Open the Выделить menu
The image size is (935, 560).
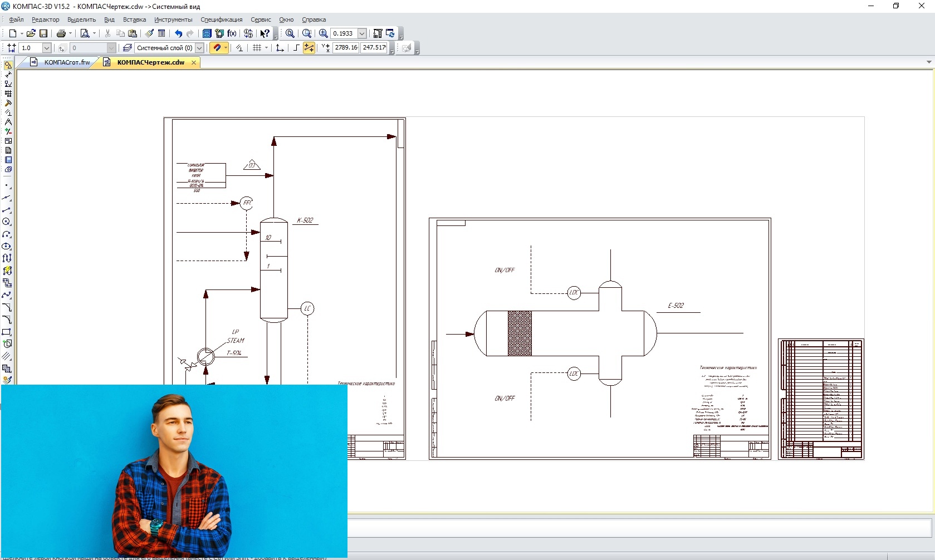coord(82,19)
